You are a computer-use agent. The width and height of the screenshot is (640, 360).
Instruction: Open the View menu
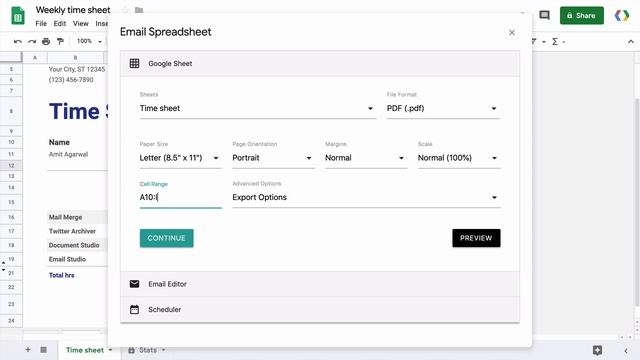pos(80,24)
